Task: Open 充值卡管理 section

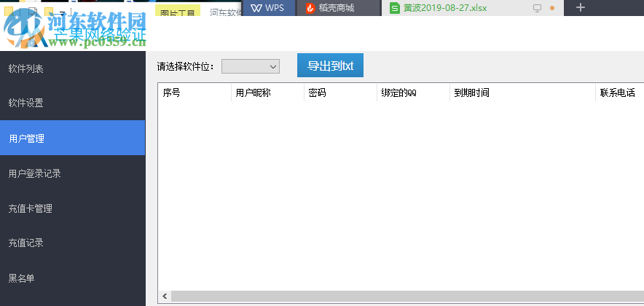Action: 72,208
